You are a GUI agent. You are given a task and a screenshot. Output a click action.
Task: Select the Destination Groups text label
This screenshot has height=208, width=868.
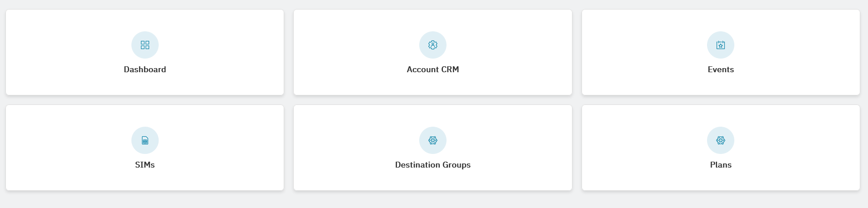pyautogui.click(x=432, y=165)
